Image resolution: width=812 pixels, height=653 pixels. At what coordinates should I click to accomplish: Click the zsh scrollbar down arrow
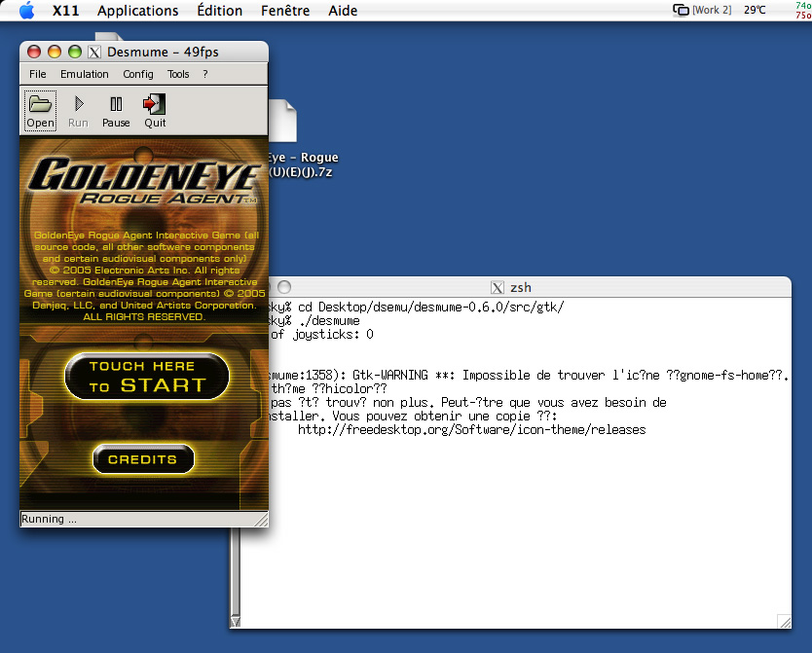pyautogui.click(x=236, y=621)
